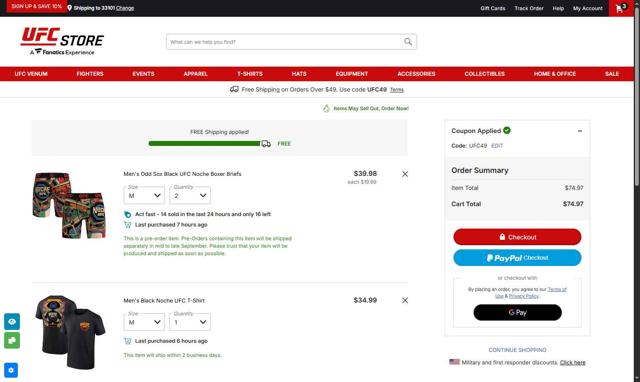This screenshot has width=640, height=382.
Task: Click the free shipping Terms link
Action: [397, 90]
